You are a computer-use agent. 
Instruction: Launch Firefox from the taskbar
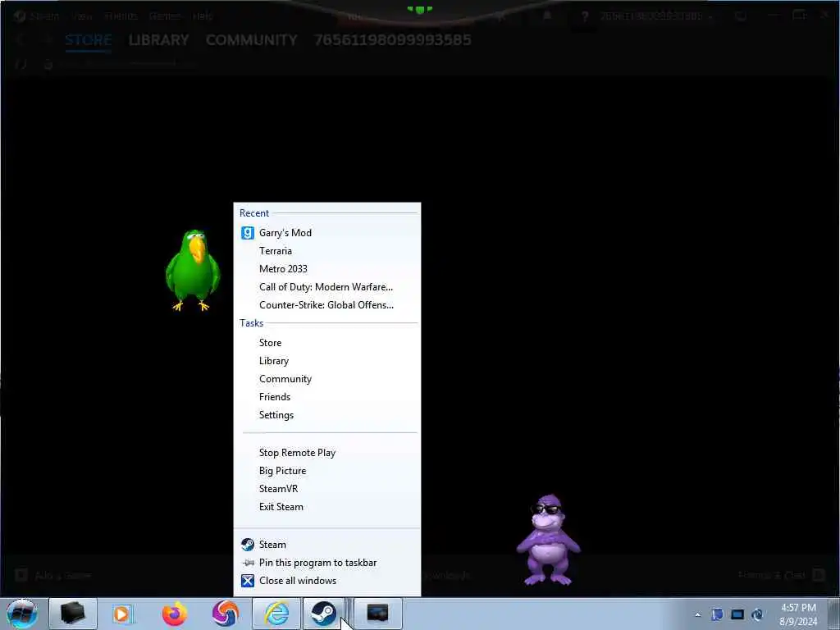pos(174,614)
